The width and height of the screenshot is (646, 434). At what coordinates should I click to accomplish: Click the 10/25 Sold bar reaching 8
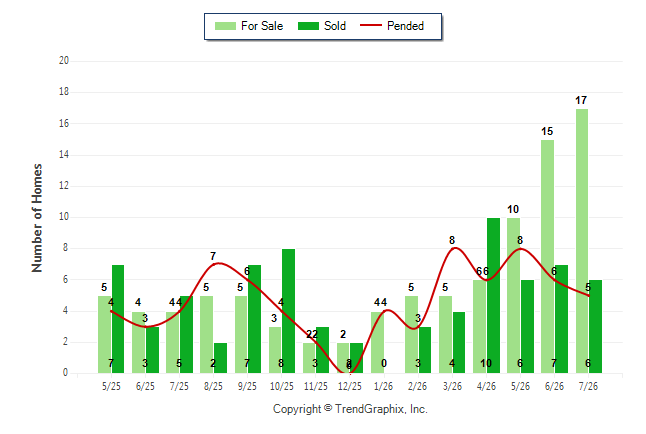click(x=288, y=311)
